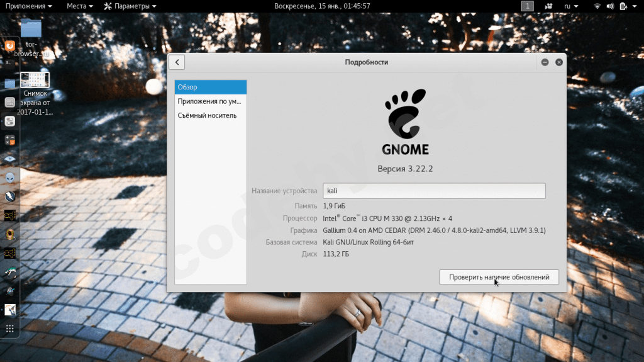Click the Intel Core i3 processor text
Screen dimensions: 644x362
tap(387, 218)
